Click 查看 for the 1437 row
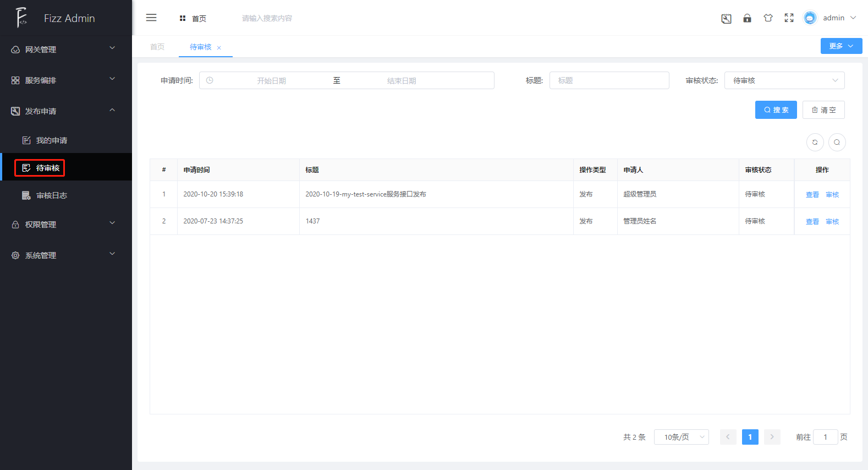The image size is (868, 470). coord(812,221)
